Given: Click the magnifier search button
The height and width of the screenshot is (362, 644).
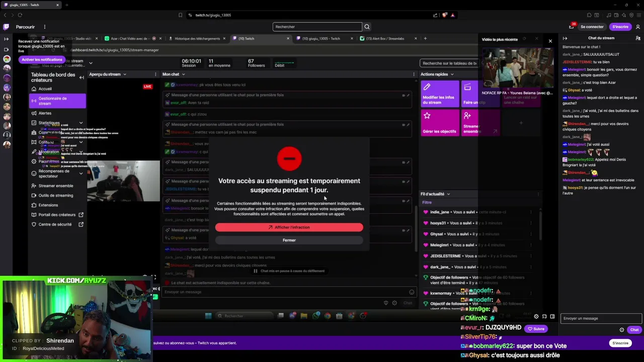Looking at the screenshot, I should [x=367, y=27].
